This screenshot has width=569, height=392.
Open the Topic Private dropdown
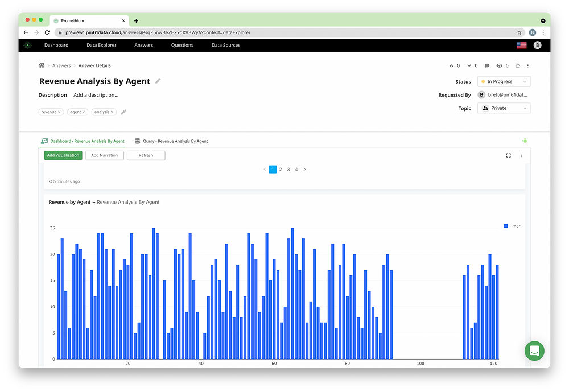503,108
